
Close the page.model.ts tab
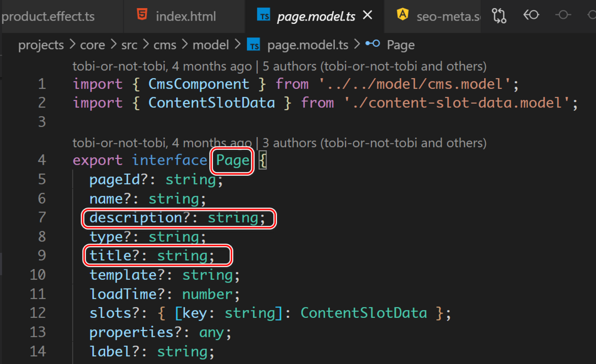click(367, 15)
